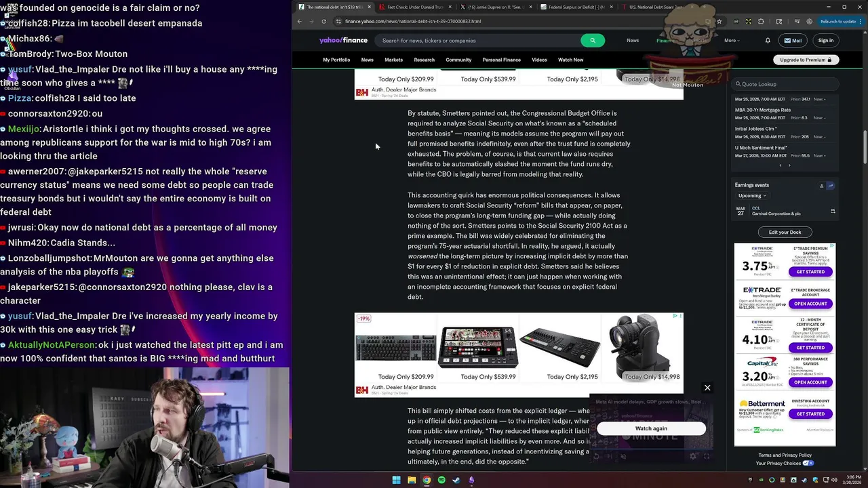Open the Markets menu item
The height and width of the screenshot is (488, 868).
(393, 60)
